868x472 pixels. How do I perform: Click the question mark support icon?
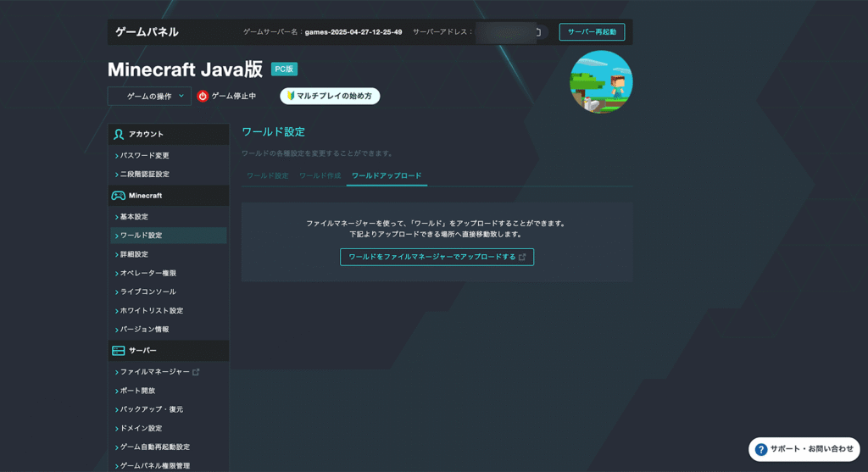tap(762, 449)
